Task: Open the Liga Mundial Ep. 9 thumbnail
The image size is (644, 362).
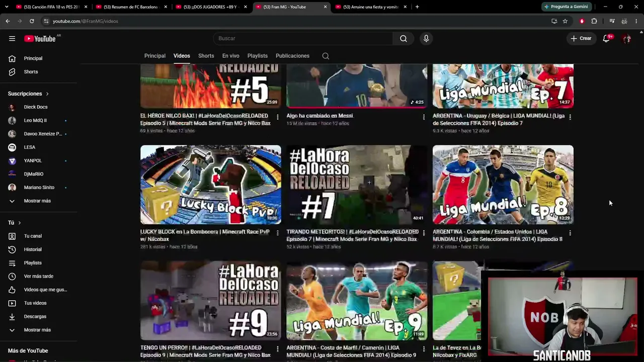Action: tap(357, 301)
